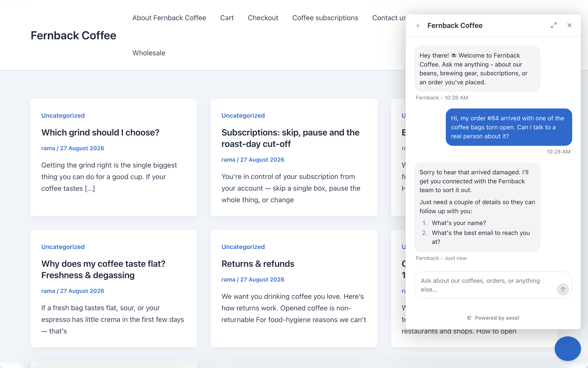Click the back arrow in chat header
This screenshot has height=368, width=588.
coord(418,26)
